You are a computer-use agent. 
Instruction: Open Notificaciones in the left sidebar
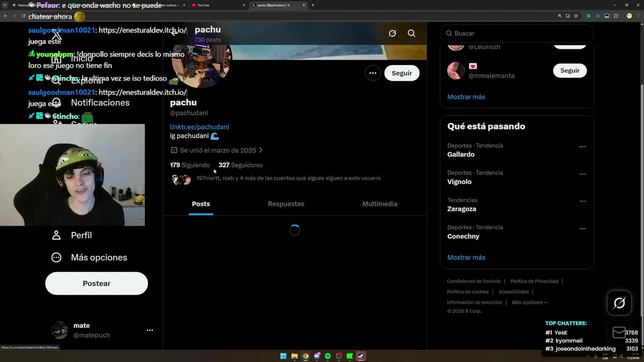tap(91, 103)
